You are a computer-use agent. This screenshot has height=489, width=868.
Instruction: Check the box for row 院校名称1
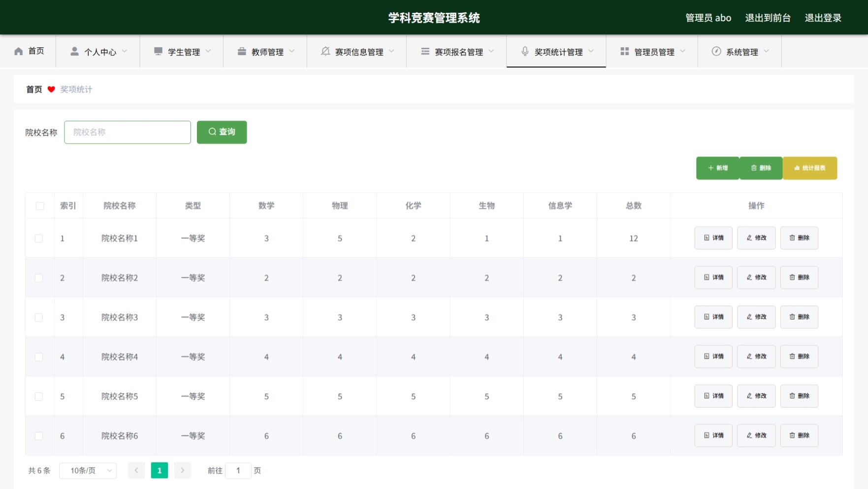(x=39, y=238)
